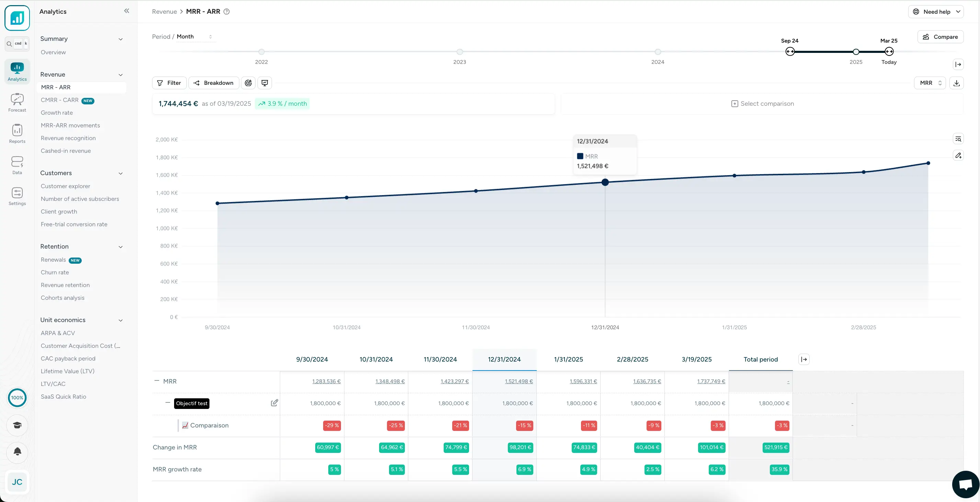Open the chart search details icon
This screenshot has height=502, width=980.
pyautogui.click(x=958, y=139)
